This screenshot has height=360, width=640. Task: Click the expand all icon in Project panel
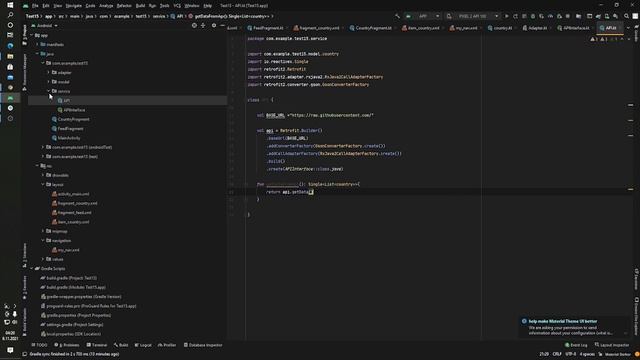point(203,25)
